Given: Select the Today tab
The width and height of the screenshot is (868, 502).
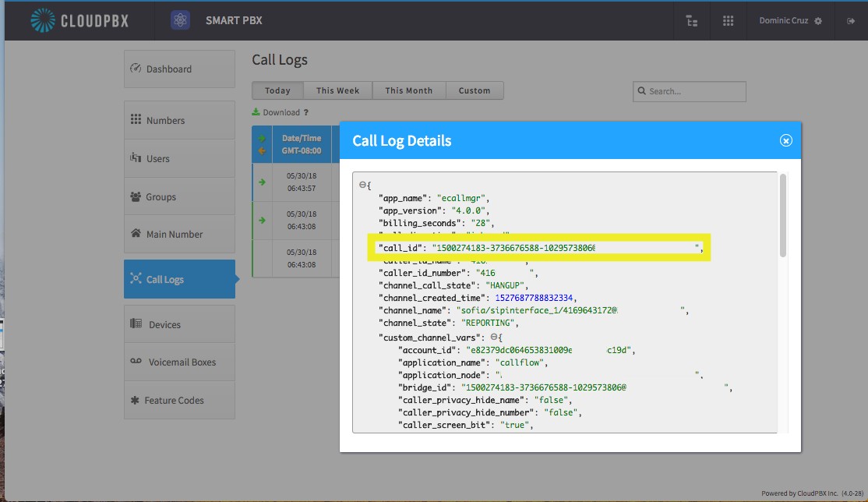Looking at the screenshot, I should pyautogui.click(x=277, y=90).
